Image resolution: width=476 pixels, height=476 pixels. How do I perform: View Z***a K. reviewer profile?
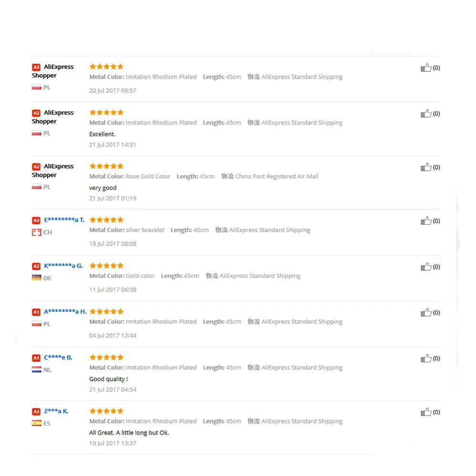pyautogui.click(x=56, y=411)
